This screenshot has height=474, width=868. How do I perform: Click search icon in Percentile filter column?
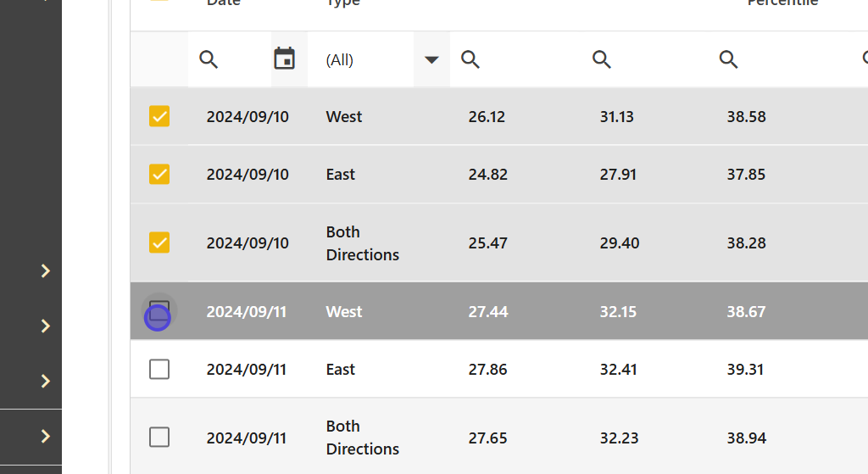[728, 59]
